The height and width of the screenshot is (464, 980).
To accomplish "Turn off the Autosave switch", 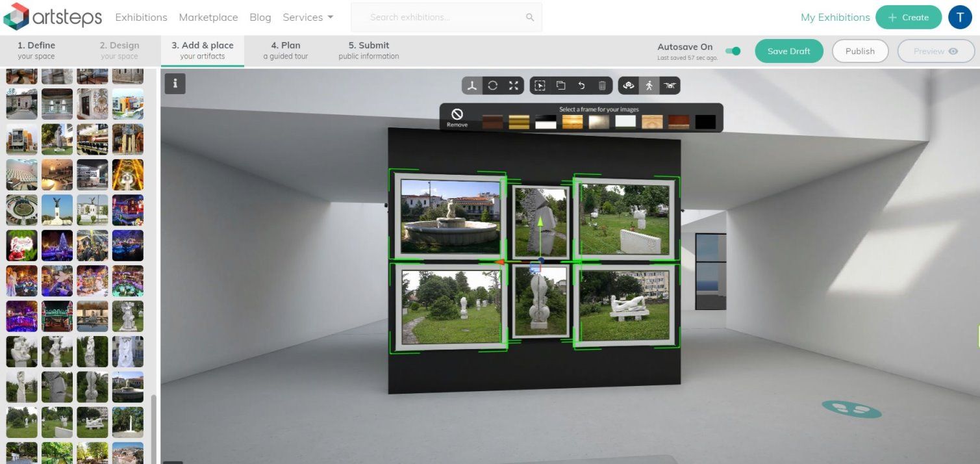I will [733, 51].
